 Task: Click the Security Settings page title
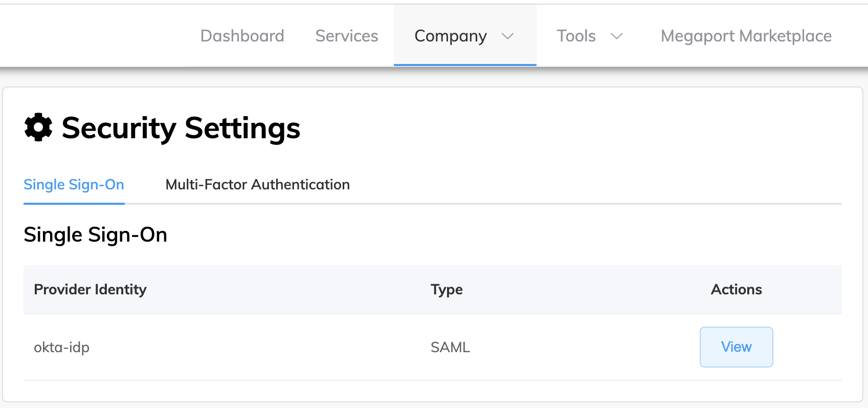[181, 128]
